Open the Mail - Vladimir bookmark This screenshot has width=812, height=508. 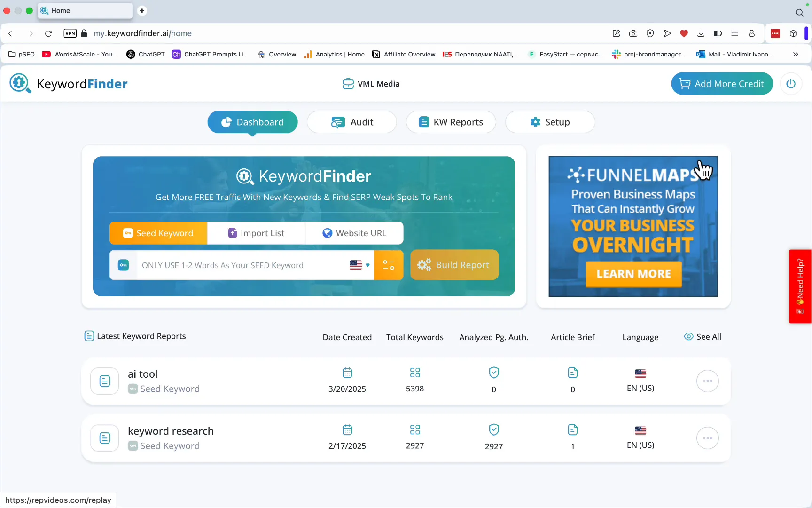(x=735, y=54)
